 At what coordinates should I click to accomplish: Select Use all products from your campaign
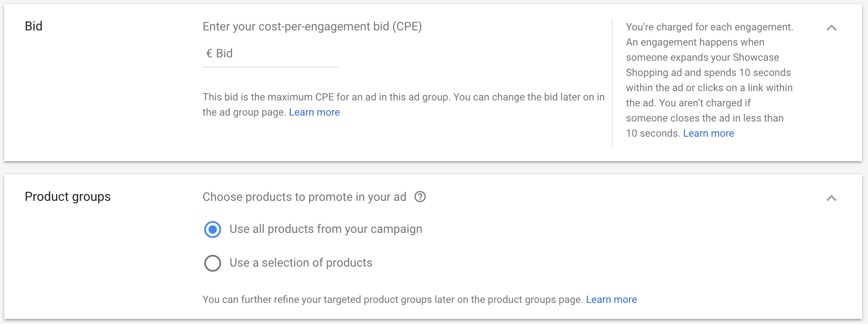[213, 229]
